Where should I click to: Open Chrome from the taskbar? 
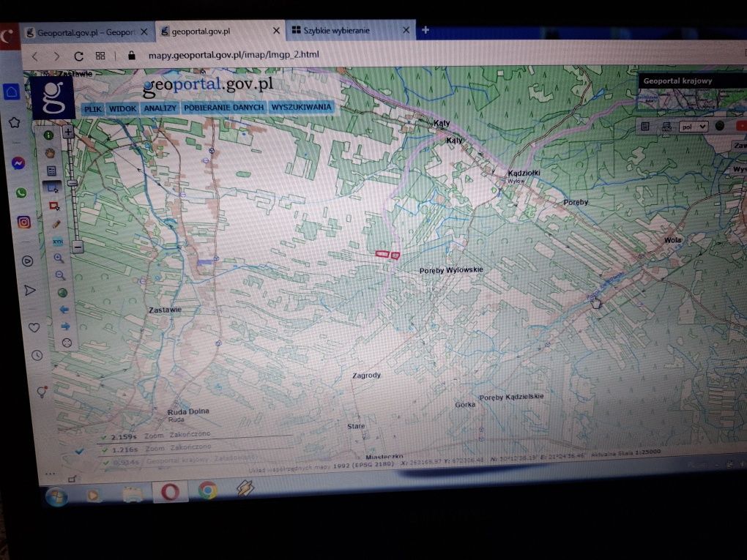(207, 490)
